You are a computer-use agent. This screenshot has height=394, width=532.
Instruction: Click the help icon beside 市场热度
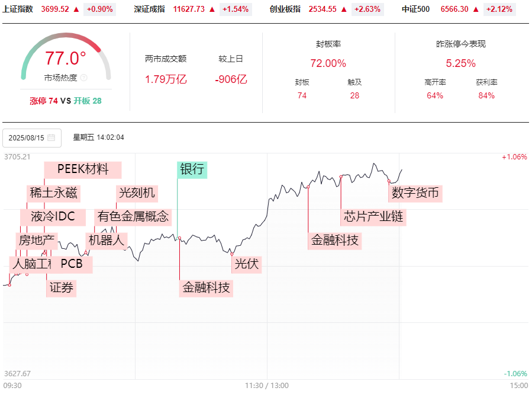pyautogui.click(x=83, y=78)
